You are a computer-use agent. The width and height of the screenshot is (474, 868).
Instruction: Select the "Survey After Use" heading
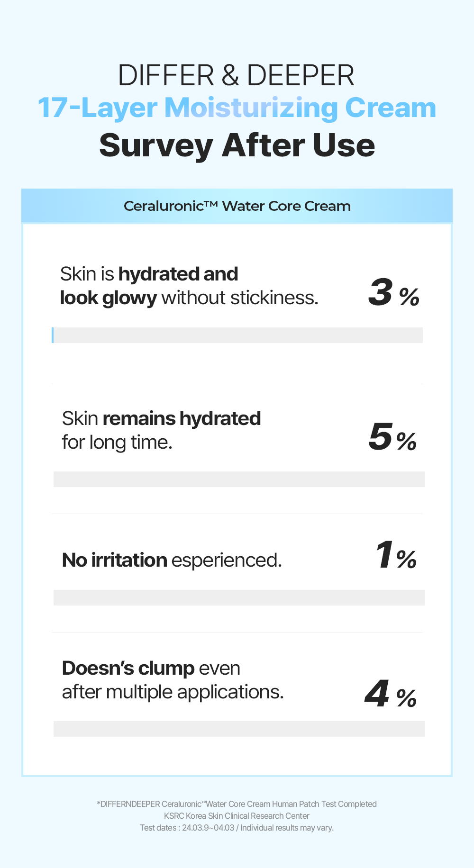(x=237, y=145)
